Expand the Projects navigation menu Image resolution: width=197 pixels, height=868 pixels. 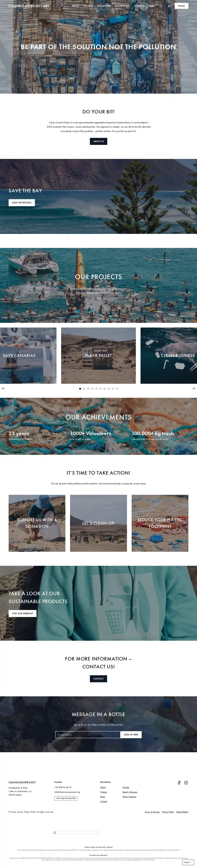point(89,6)
